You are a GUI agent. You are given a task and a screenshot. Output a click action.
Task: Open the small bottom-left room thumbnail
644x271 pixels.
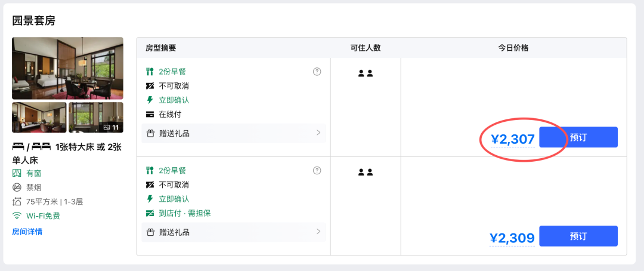coord(39,118)
